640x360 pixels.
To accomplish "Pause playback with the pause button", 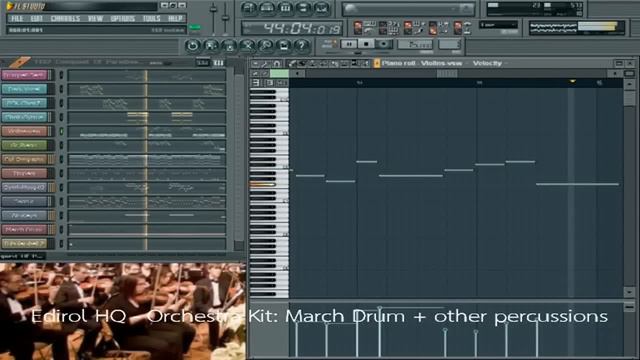I will coord(349,44).
